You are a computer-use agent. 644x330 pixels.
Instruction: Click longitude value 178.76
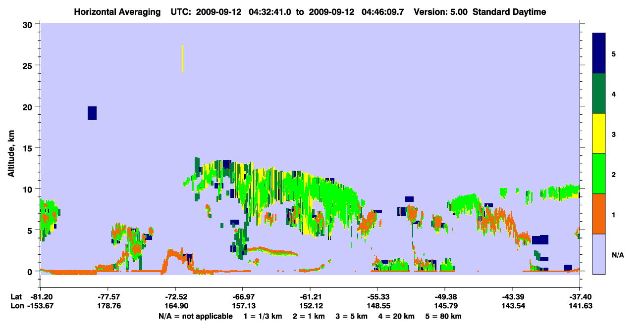point(108,306)
